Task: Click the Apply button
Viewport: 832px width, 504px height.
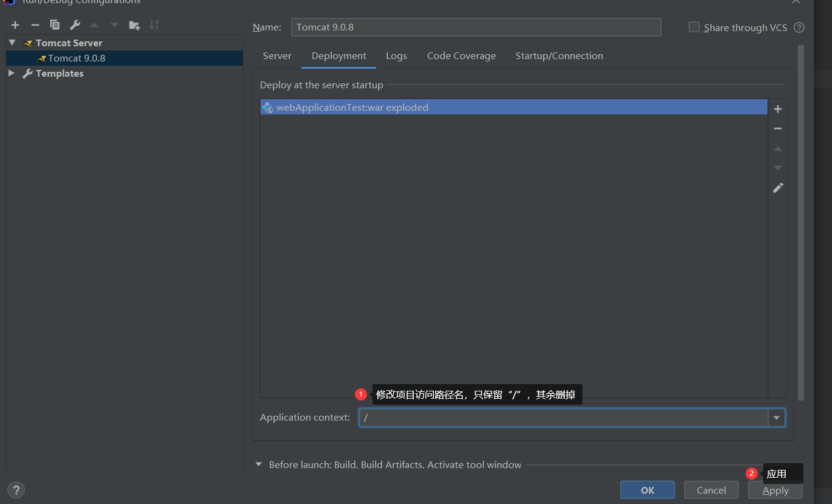Action: [775, 490]
